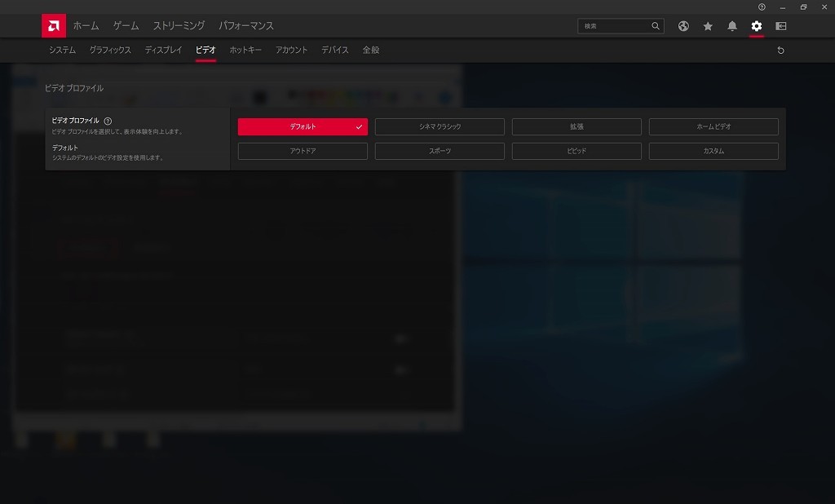Select the ディスプレイ sub-tab
835x504 pixels.
point(163,50)
